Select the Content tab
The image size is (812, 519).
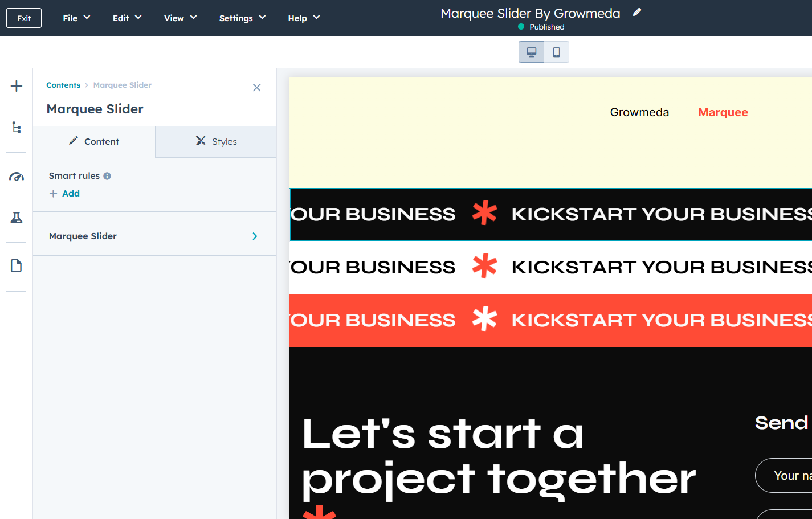click(94, 142)
